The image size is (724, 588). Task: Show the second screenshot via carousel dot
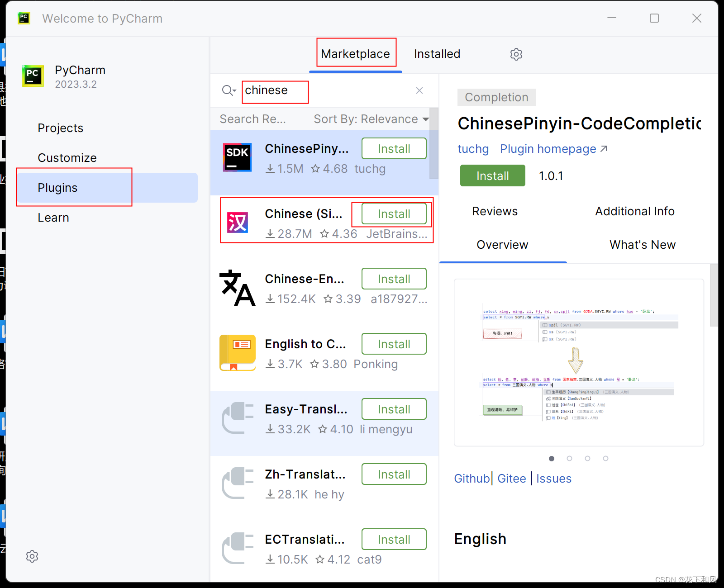pos(569,459)
